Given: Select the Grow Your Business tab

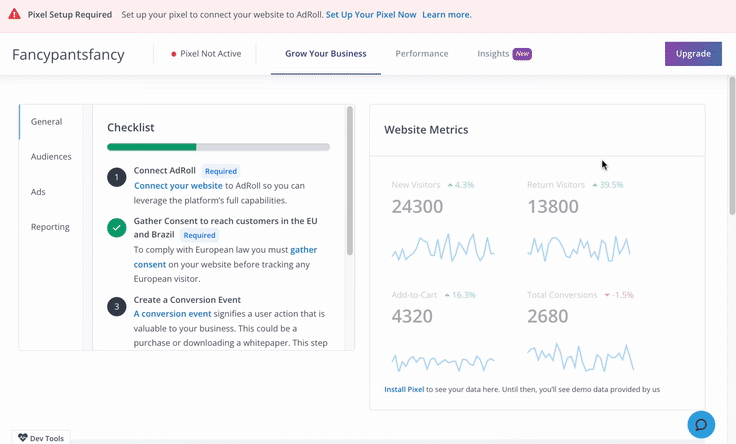Looking at the screenshot, I should [325, 54].
